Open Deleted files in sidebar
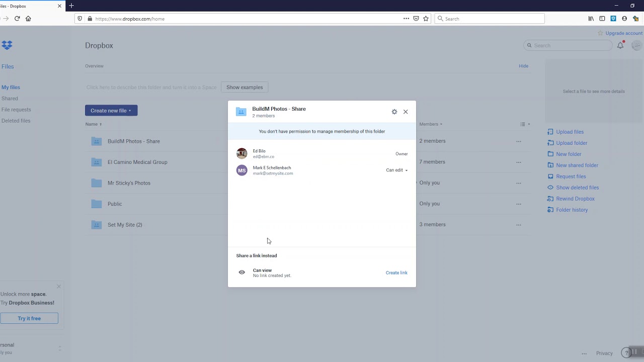Viewport: 644px width, 362px height. point(16,121)
